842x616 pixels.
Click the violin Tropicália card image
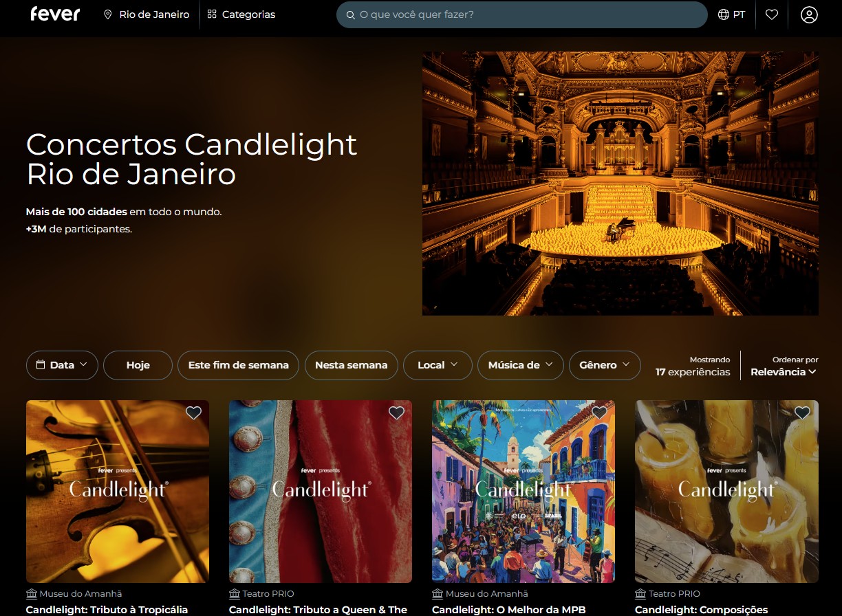tap(118, 492)
